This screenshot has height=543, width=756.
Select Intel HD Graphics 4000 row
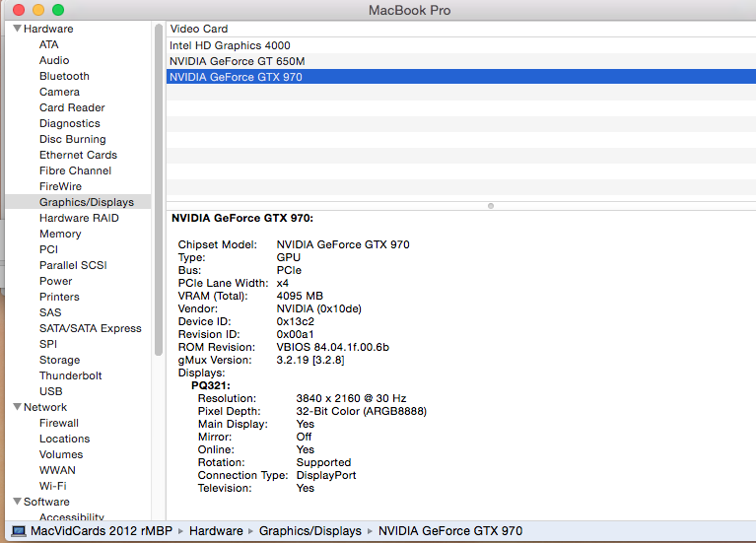[x=461, y=45]
